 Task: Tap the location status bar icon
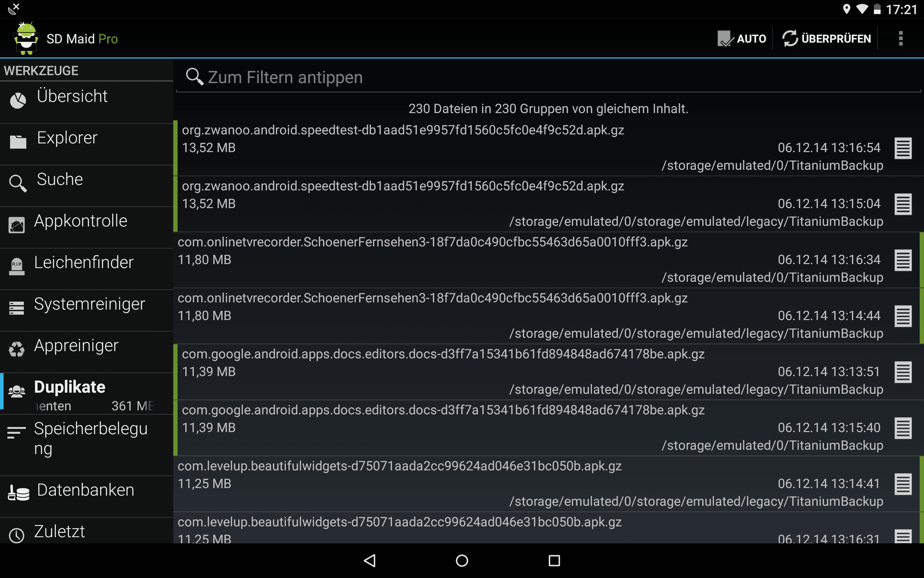click(847, 9)
